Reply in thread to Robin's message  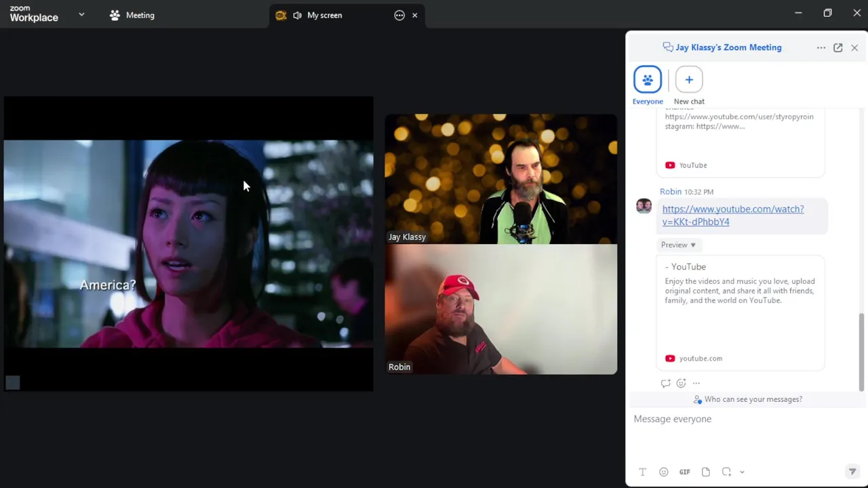pyautogui.click(x=665, y=383)
